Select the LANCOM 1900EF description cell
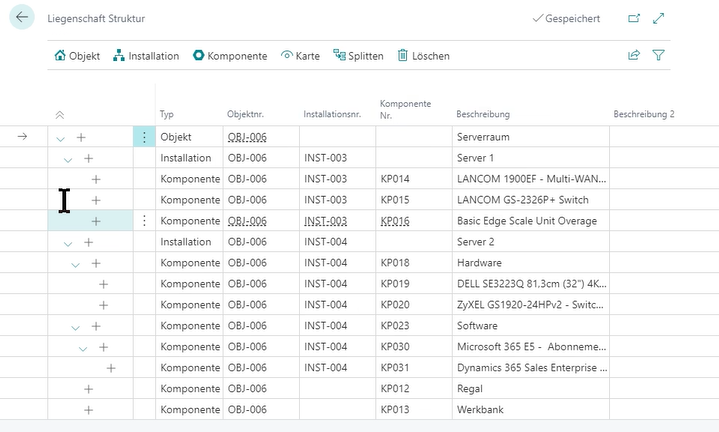The height and width of the screenshot is (432, 719). pos(531,179)
